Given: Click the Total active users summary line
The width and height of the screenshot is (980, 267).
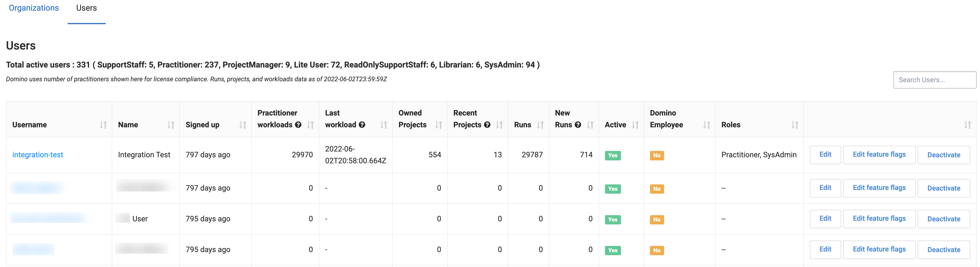Looking at the screenshot, I should tap(273, 65).
